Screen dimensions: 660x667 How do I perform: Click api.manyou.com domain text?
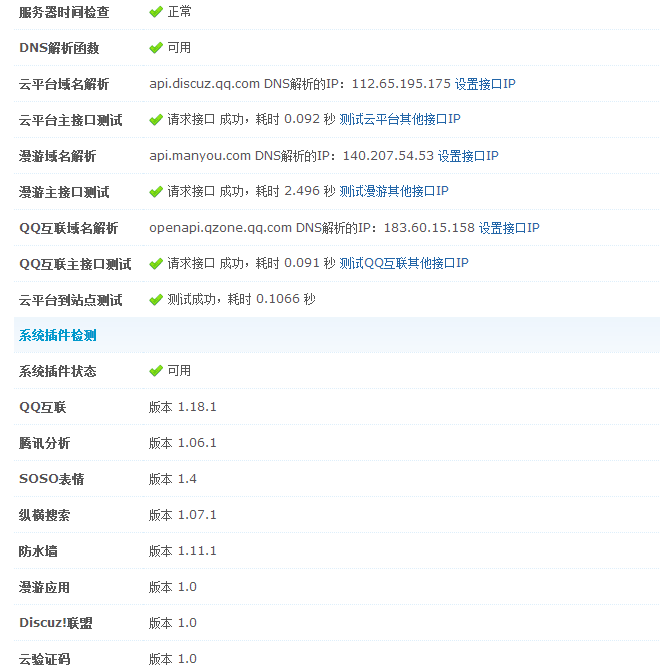(200, 156)
